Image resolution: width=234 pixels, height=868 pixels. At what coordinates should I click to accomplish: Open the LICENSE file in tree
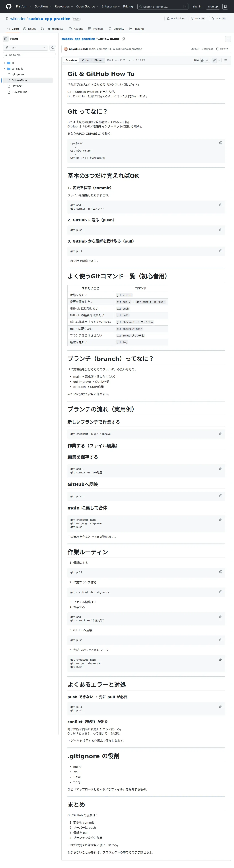pos(17,86)
